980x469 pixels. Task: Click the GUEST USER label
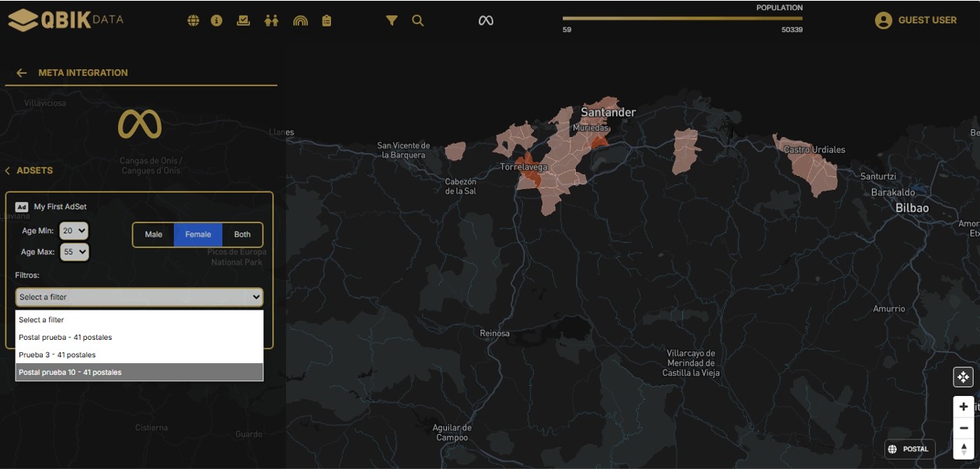pyautogui.click(x=927, y=20)
